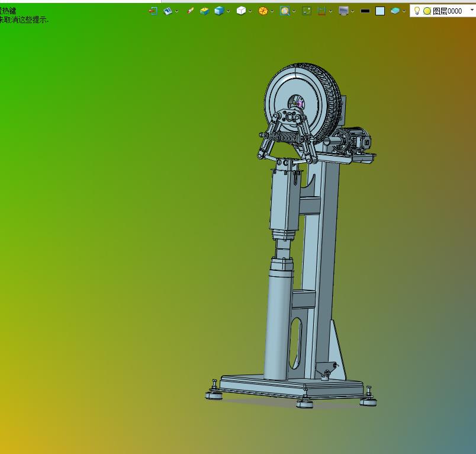Click the exit-with-red-arrow toolbar icon
The image size is (476, 454).
tap(153, 11)
